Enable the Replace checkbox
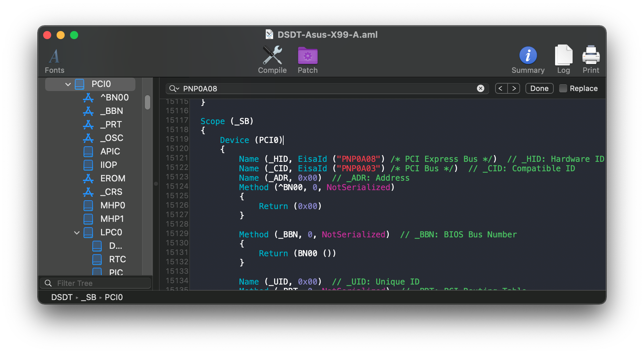 562,88
